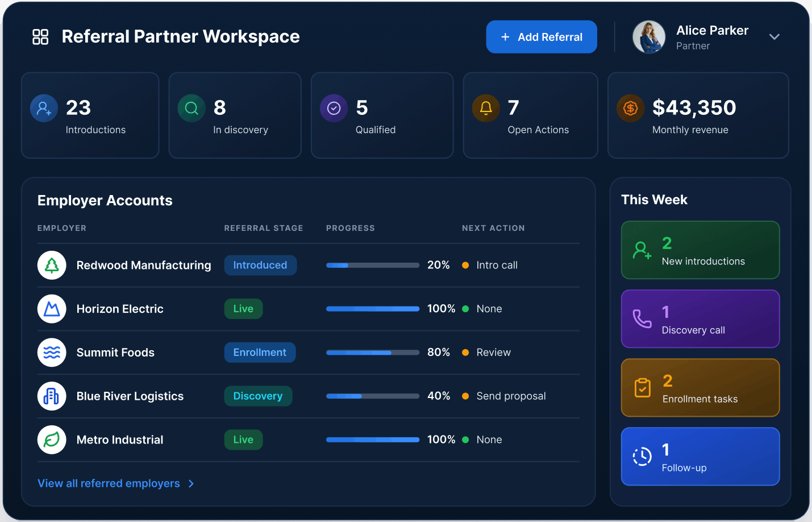Click the Introduced stage badge for Redwood Manufacturing
Image resolution: width=812 pixels, height=522 pixels.
point(260,266)
